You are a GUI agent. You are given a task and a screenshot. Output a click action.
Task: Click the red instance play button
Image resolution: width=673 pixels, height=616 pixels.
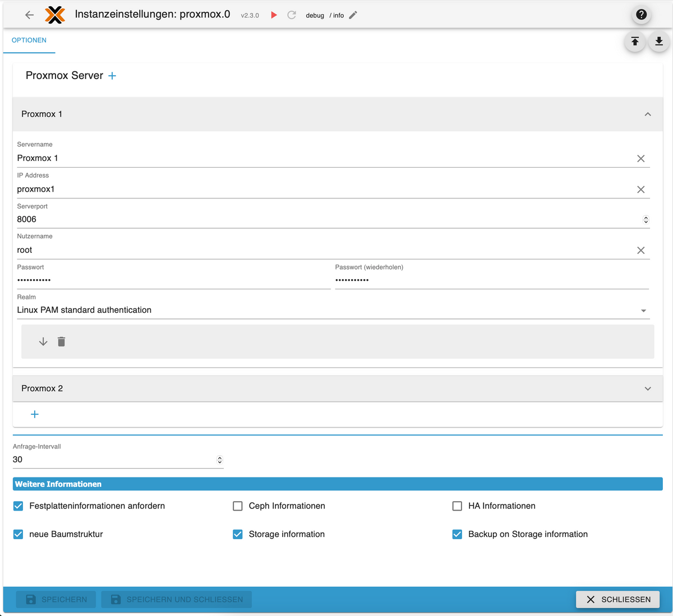pyautogui.click(x=274, y=15)
